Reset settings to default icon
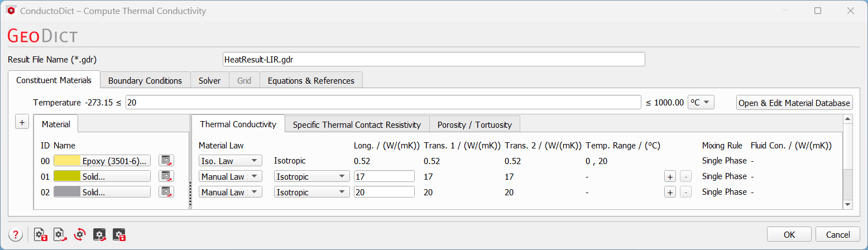This screenshot has width=868, height=250. 80,235
